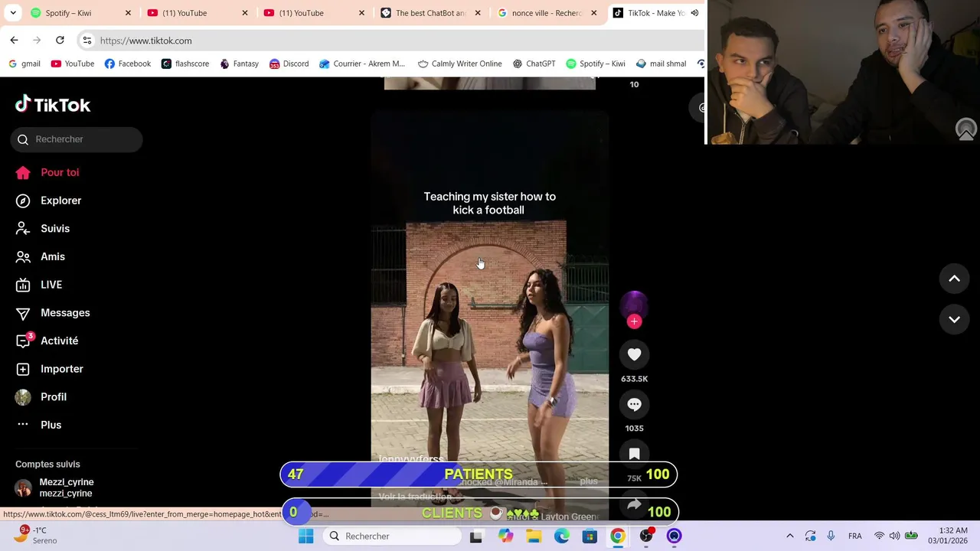Open Calmly Writer Online bookmark

459,64
